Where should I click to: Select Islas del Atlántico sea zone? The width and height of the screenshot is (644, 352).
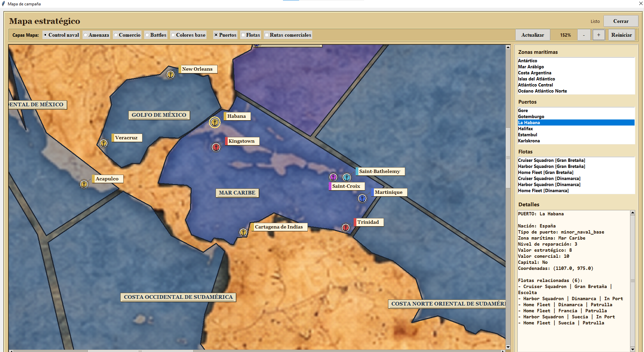pos(576,79)
